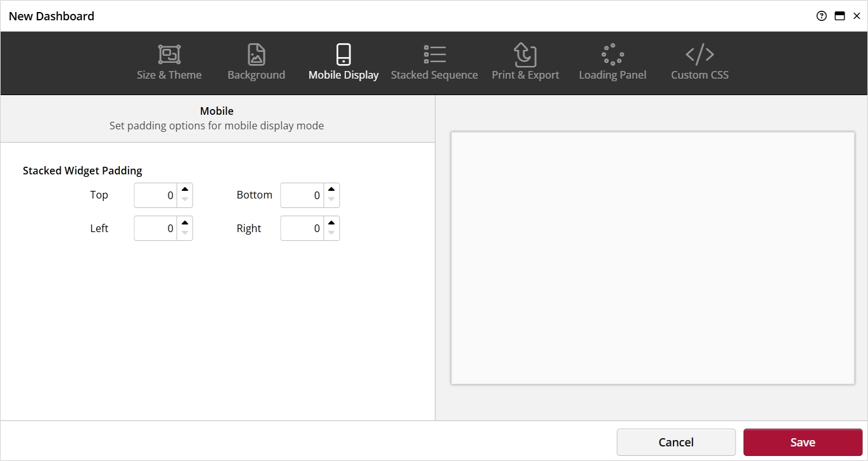Increase the Right padding value
The image size is (868, 461).
click(x=331, y=223)
